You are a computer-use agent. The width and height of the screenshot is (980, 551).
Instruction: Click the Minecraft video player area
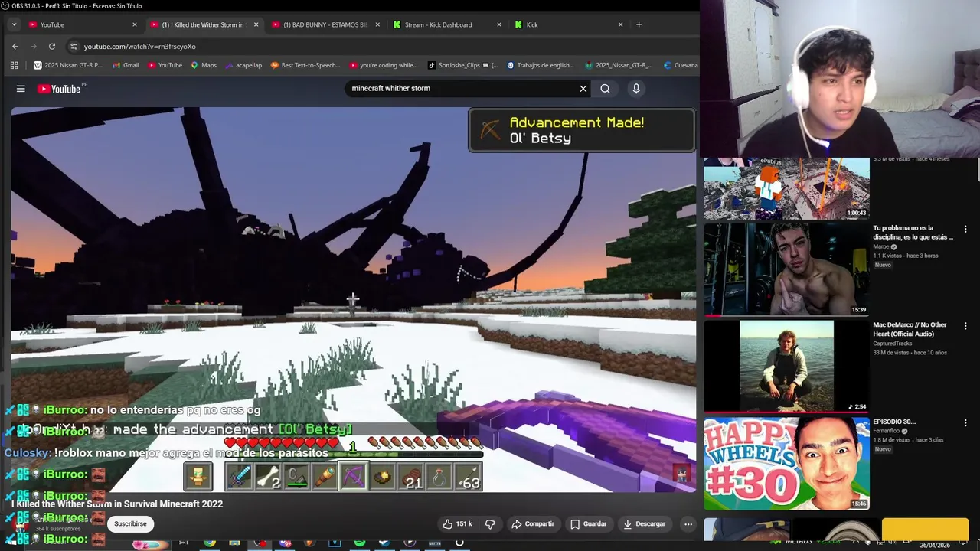[353, 298]
